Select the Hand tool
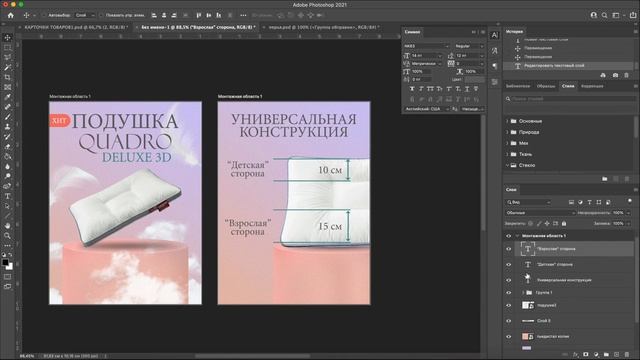This screenshot has width=640, height=360. (7, 226)
